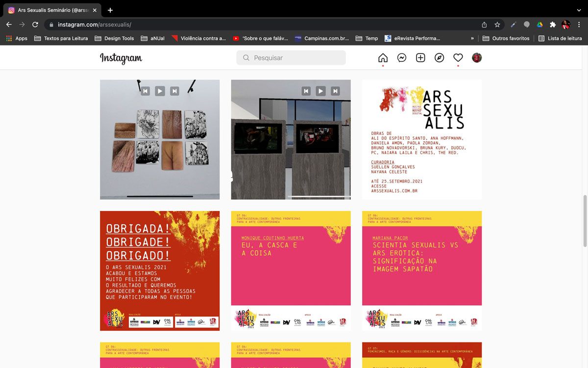Image resolution: width=588 pixels, height=368 pixels.
Task: Create a new post with plus icon
Action: tap(420, 58)
